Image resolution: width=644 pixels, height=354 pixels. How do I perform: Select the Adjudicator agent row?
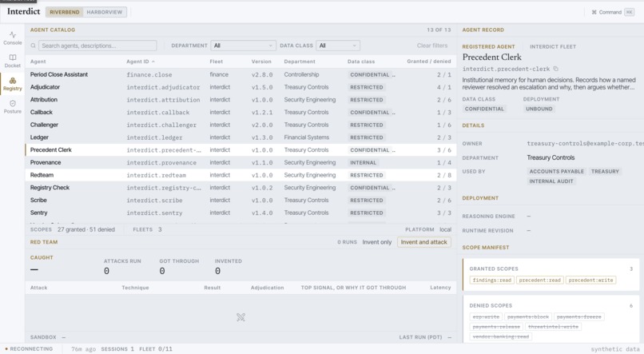point(241,87)
